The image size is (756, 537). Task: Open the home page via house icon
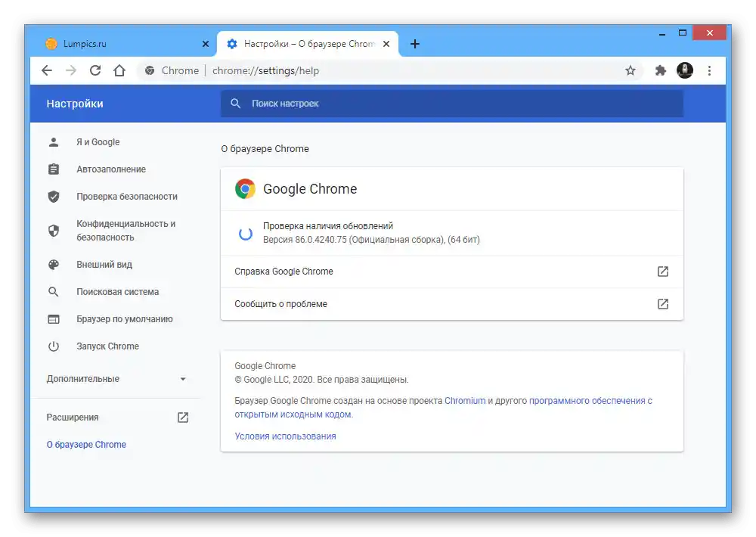(x=119, y=70)
